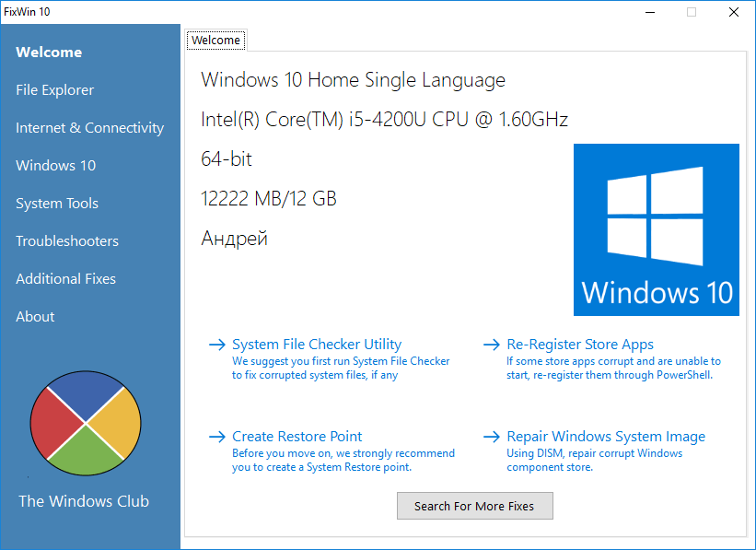Select the Welcome sidebar item
Screen dimensions: 756x550
tap(49, 53)
